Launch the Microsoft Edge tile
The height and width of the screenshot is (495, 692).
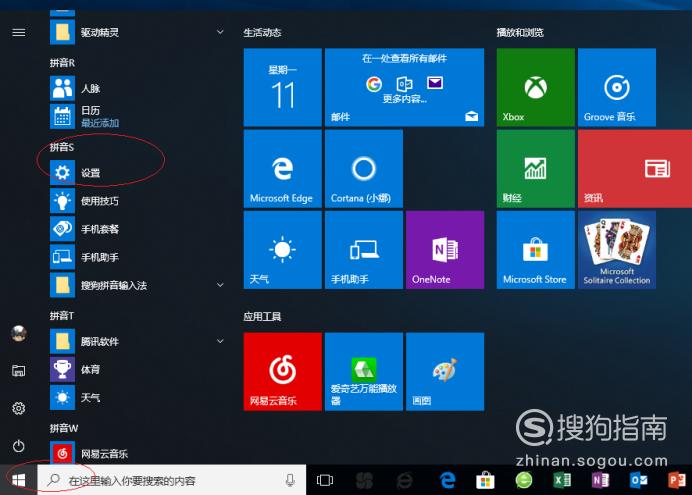click(x=282, y=169)
